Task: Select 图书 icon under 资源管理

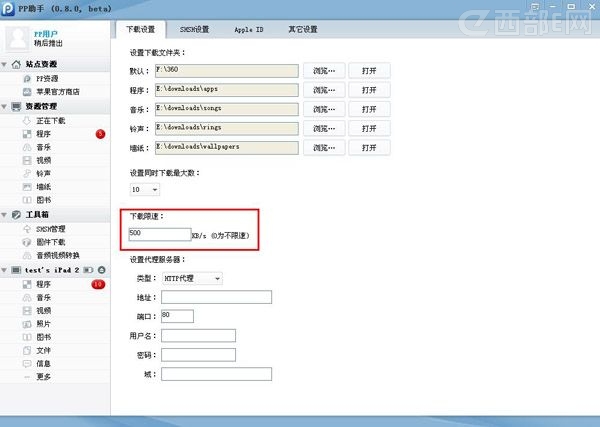Action: [x=27, y=200]
